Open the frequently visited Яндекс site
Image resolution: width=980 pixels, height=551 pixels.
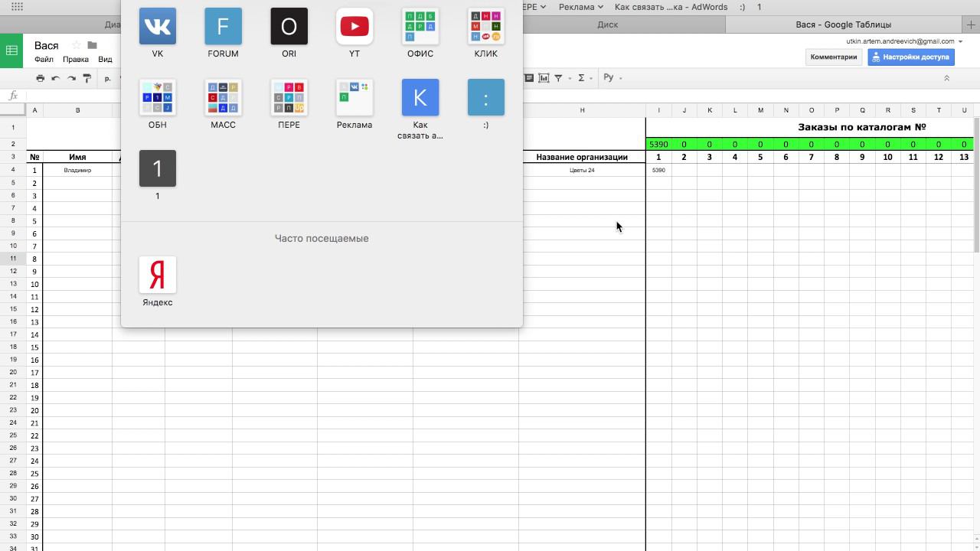click(x=158, y=275)
